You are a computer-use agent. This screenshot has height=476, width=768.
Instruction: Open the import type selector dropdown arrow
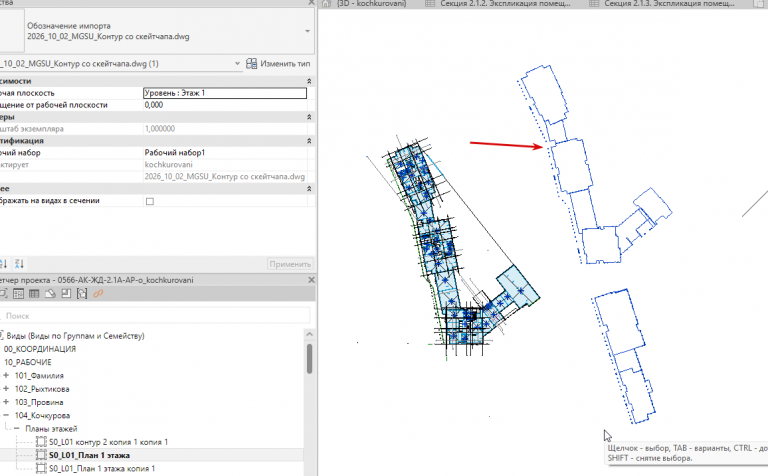pos(307,31)
